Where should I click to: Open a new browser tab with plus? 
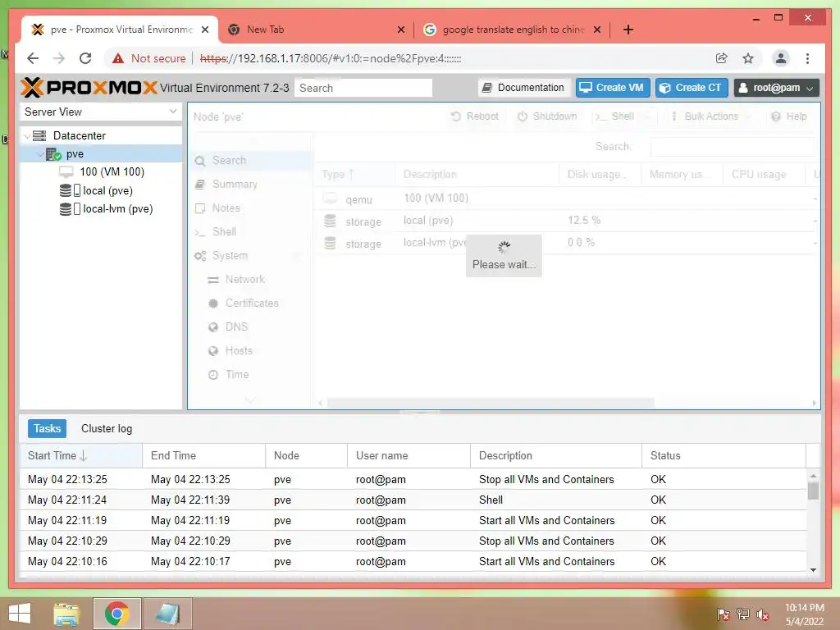coord(628,30)
